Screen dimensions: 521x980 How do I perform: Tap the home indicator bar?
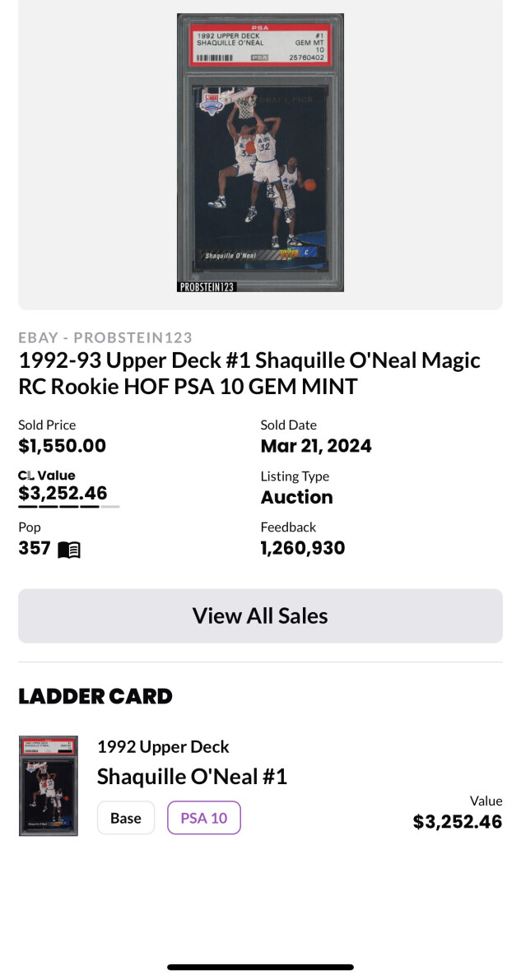260,967
